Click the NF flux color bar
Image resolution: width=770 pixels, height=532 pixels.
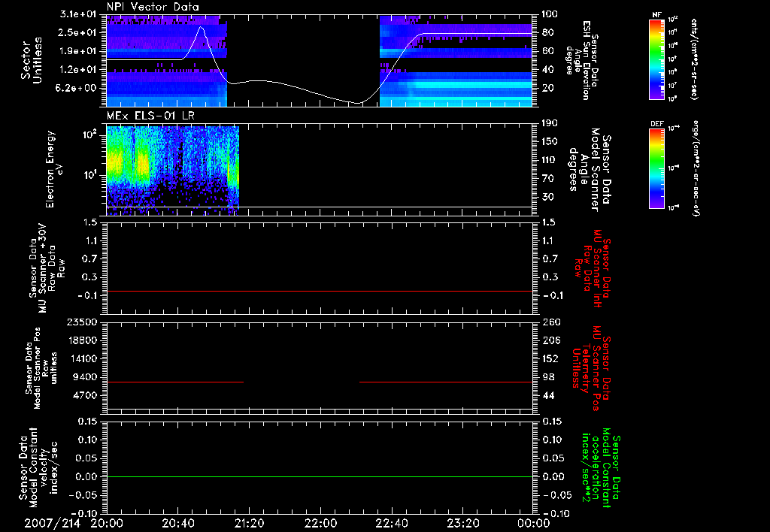click(656, 59)
